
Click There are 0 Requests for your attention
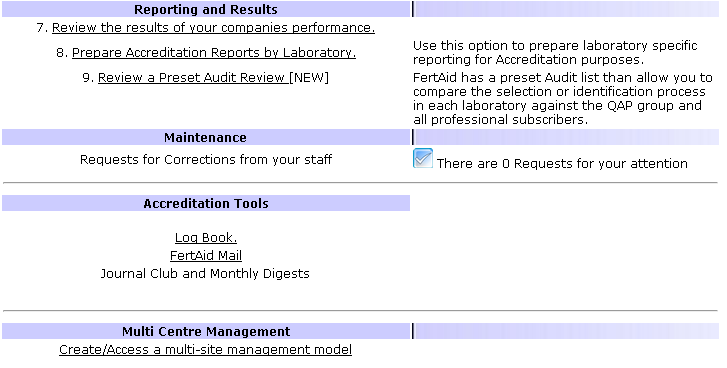point(562,164)
